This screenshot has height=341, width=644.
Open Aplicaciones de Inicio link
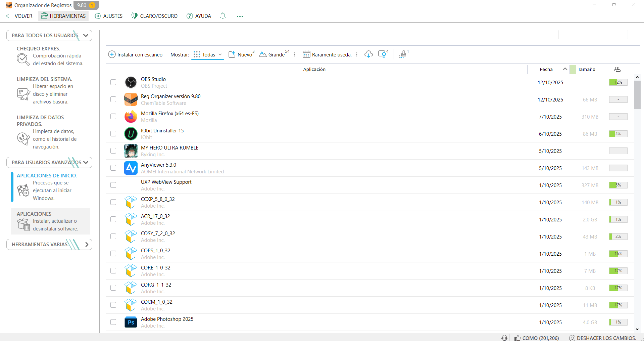(47, 175)
